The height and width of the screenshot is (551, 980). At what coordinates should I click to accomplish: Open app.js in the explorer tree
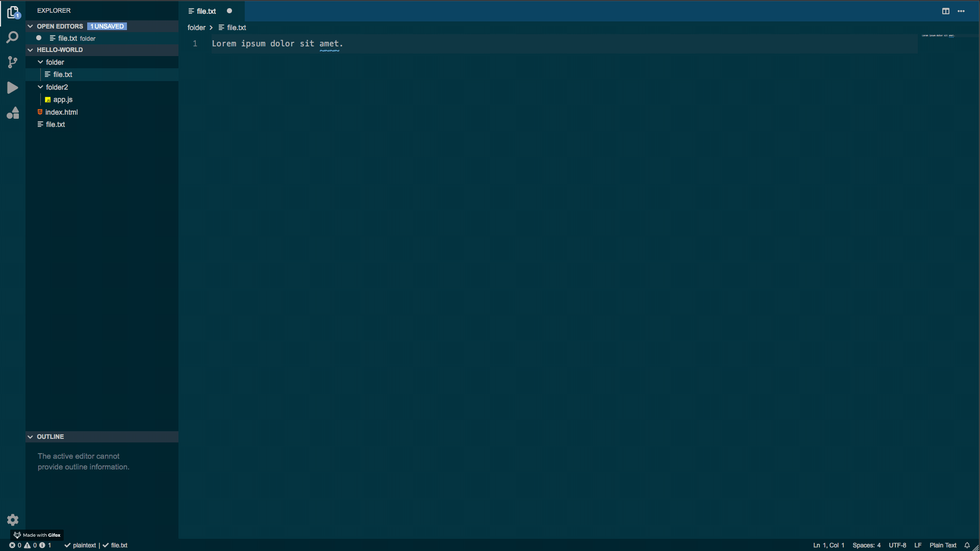63,100
